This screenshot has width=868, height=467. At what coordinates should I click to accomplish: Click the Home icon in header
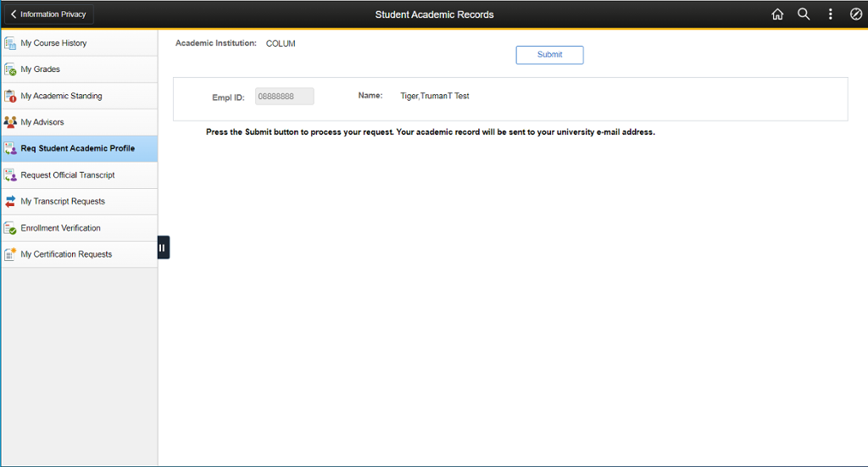(x=777, y=14)
